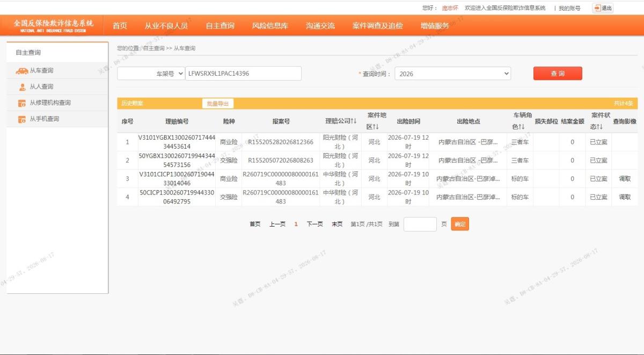The height and width of the screenshot is (355, 644).
Task: Go to 下一页 in pagination
Action: coord(314,224)
